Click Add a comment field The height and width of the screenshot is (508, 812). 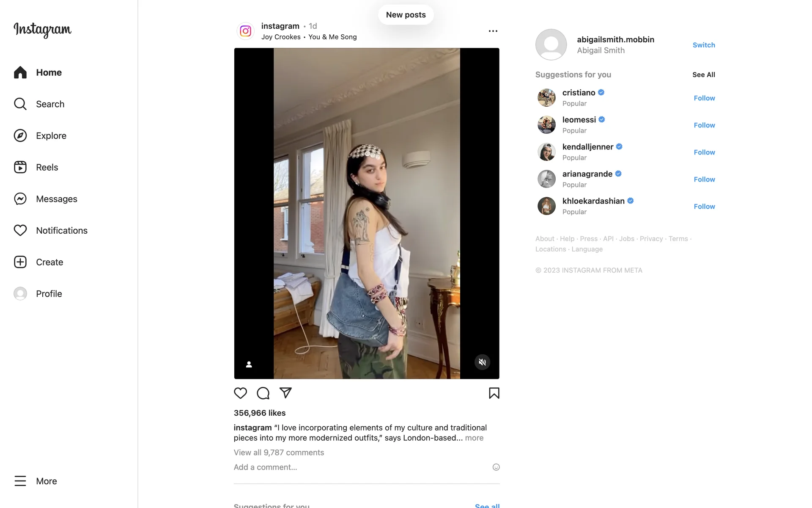pyautogui.click(x=359, y=467)
